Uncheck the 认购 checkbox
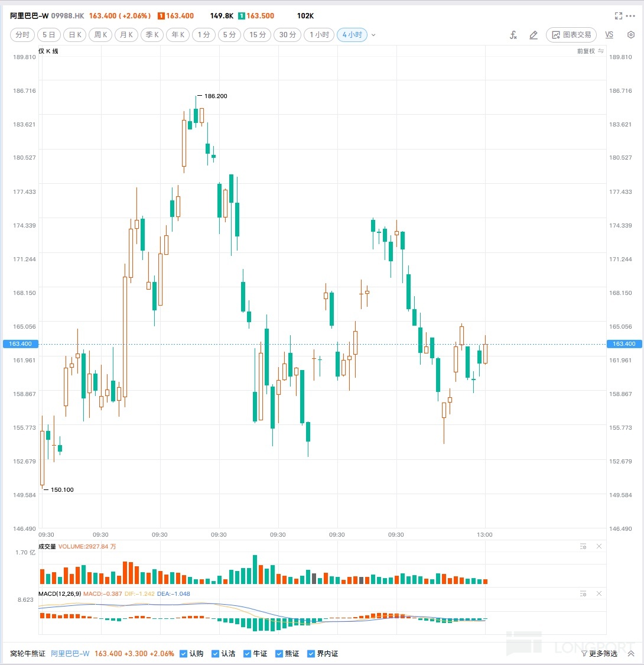 [184, 654]
